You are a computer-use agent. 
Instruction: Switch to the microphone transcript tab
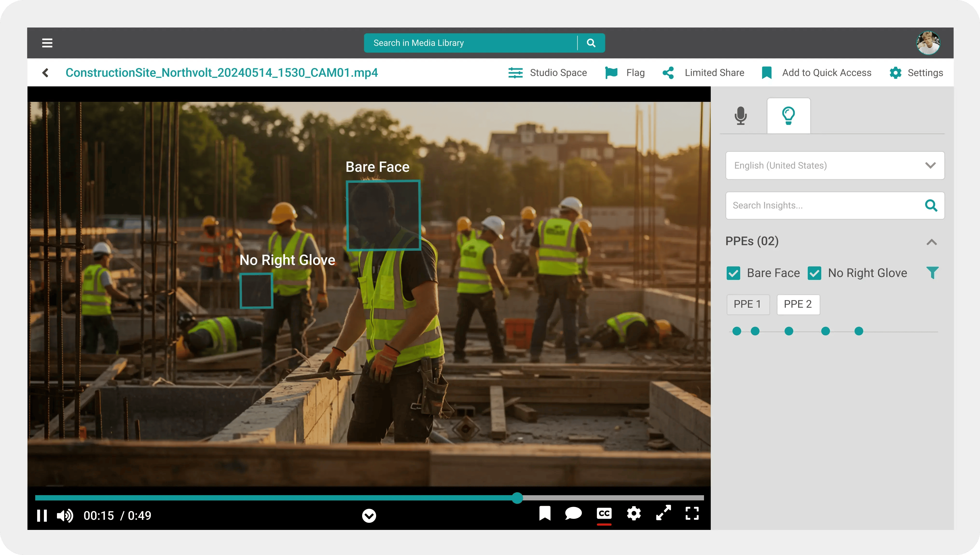pyautogui.click(x=740, y=116)
